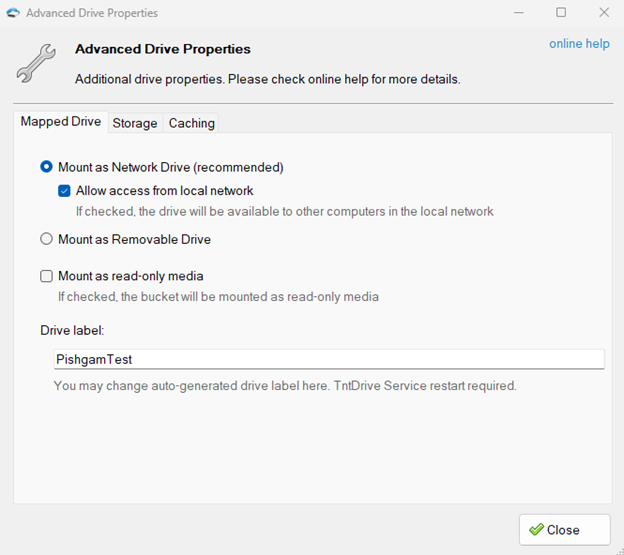Click the TntDrive app icon in title bar
The width and height of the screenshot is (624, 555).
click(x=13, y=13)
